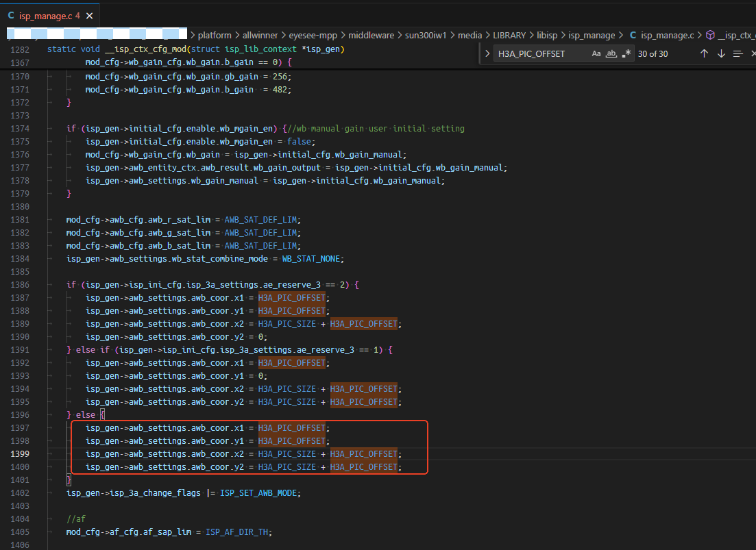
Task: Open the allwinner breadcrumb segment
Action: 260,35
